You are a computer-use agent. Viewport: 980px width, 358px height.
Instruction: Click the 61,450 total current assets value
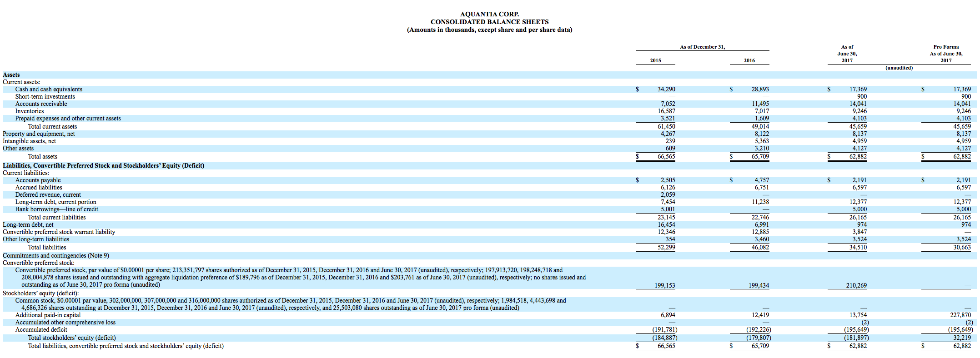pyautogui.click(x=667, y=127)
